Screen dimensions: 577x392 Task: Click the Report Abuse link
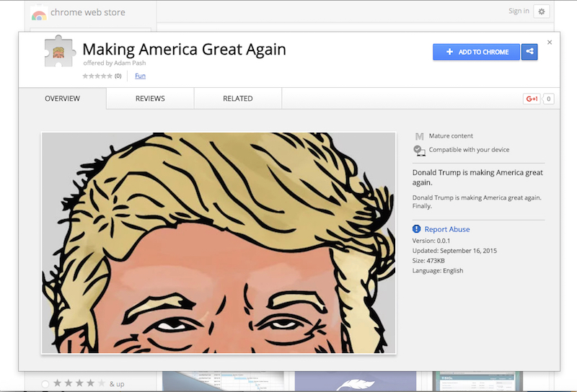pos(447,229)
